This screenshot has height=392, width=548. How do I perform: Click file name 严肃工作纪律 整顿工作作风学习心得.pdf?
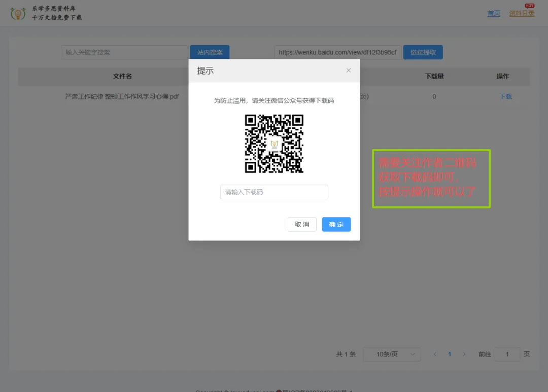click(122, 96)
